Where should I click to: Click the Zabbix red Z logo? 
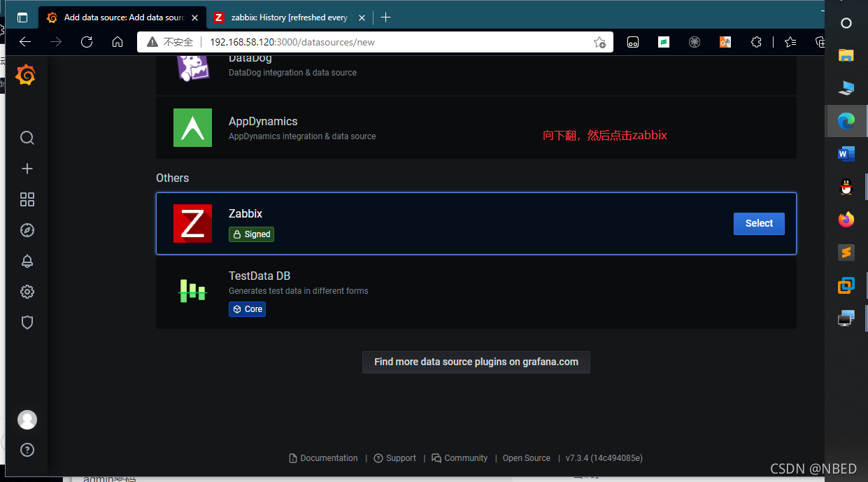192,224
